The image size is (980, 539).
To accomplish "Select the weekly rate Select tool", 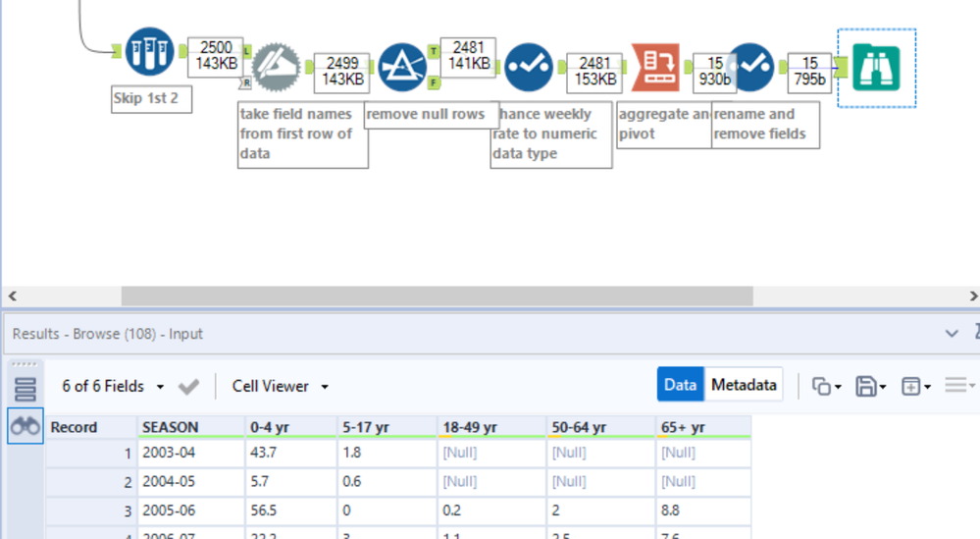I will tap(529, 67).
